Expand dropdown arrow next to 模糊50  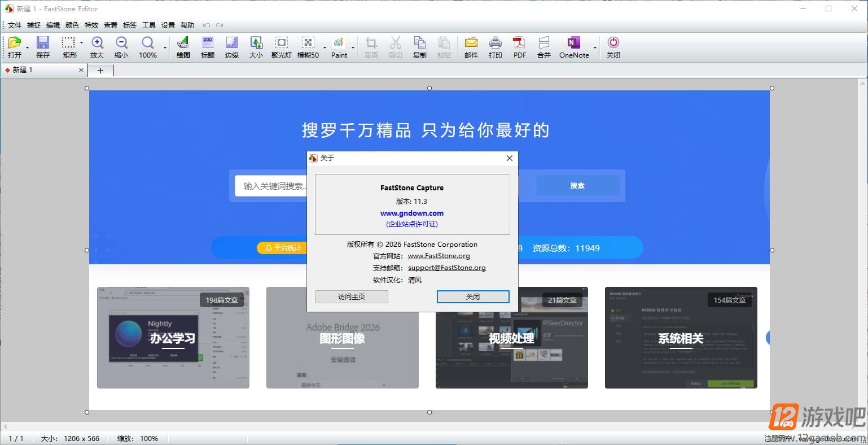pos(325,47)
